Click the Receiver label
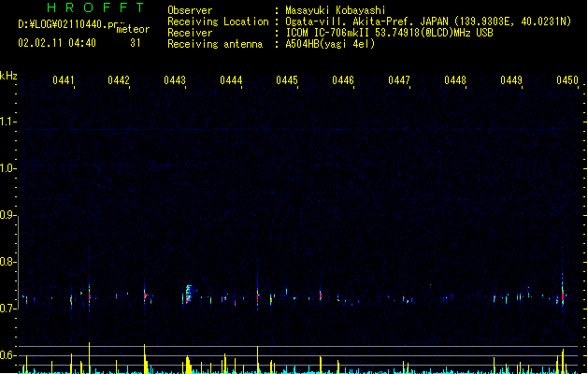The image size is (588, 374). point(190,33)
